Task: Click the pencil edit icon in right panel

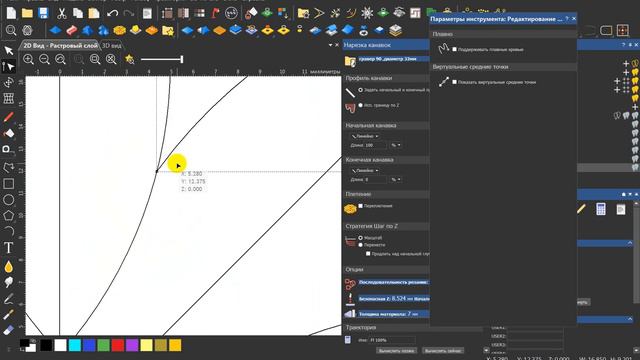Action: (x=581, y=209)
